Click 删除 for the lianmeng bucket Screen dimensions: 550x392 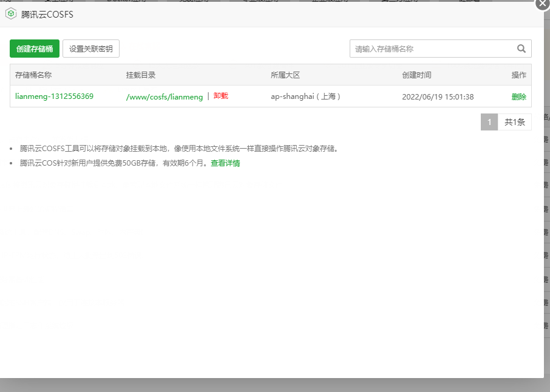(x=519, y=96)
